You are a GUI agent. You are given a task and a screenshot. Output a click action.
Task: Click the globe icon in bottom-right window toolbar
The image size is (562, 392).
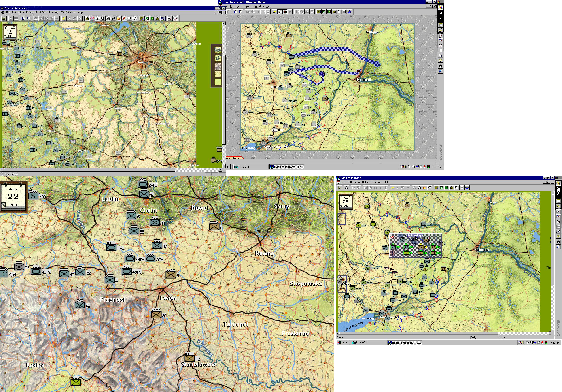tap(467, 188)
